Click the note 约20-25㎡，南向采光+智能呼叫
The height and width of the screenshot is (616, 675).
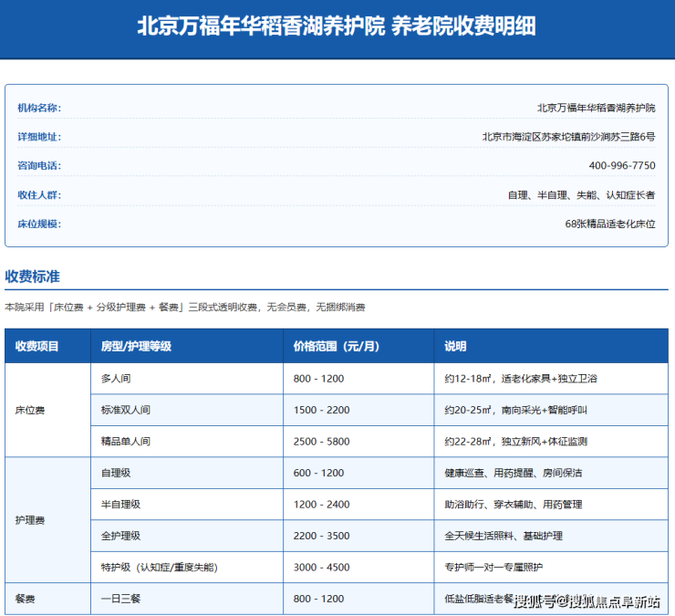pyautogui.click(x=515, y=410)
